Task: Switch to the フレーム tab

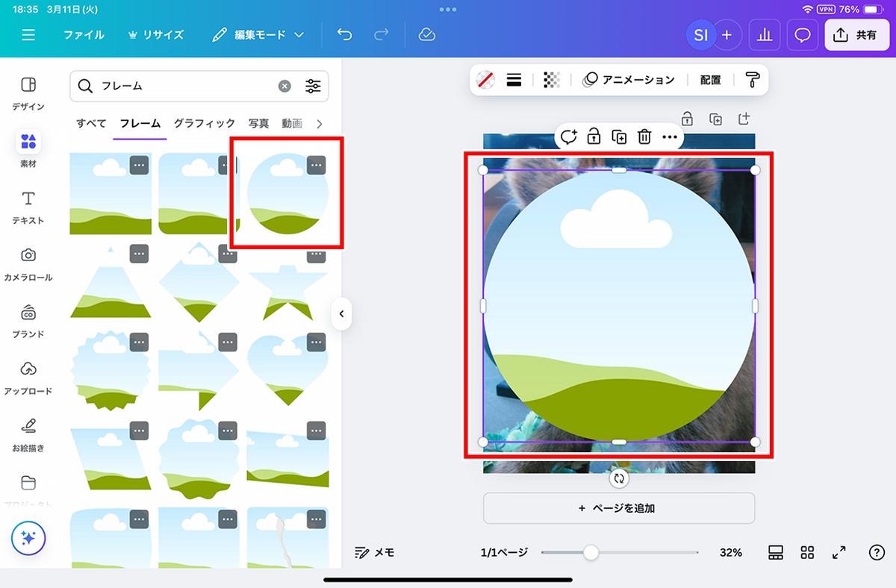Action: coord(140,123)
